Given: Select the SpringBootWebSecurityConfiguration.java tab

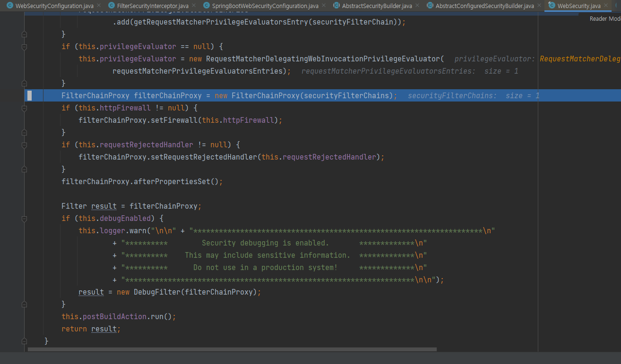Looking at the screenshot, I should pos(265,6).
